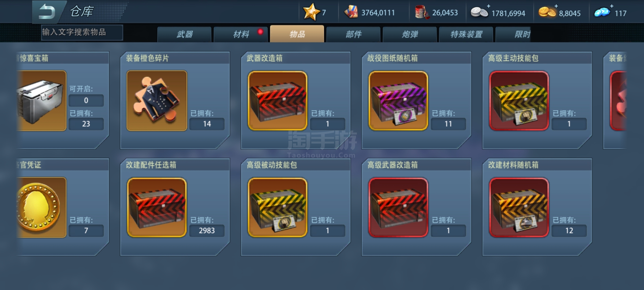Select the gold coin 官凭证 item

pyautogui.click(x=41, y=207)
